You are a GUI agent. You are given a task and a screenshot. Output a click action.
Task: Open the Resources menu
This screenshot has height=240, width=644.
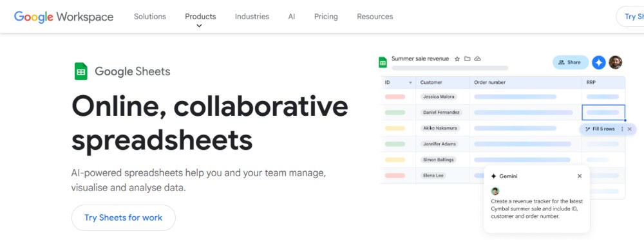375,17
